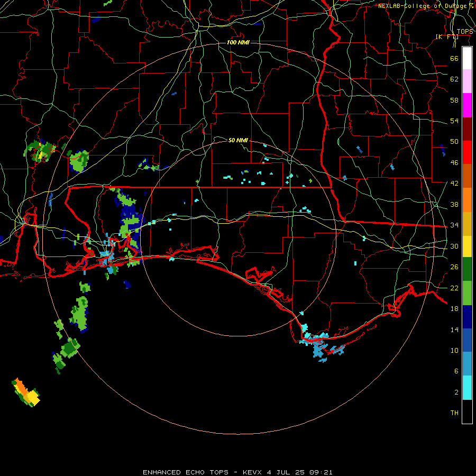Click the '6' legend value
This screenshot has height=476, width=476.
coord(456,371)
